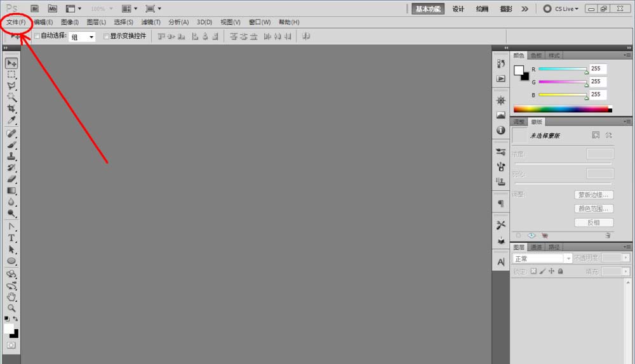Select the Lasso tool
635x364 pixels.
point(11,86)
